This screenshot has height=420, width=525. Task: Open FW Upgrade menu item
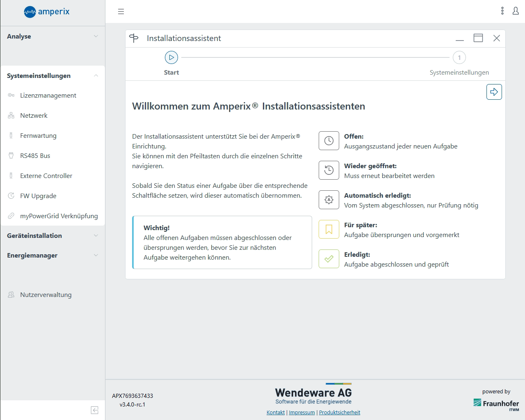pos(52,196)
